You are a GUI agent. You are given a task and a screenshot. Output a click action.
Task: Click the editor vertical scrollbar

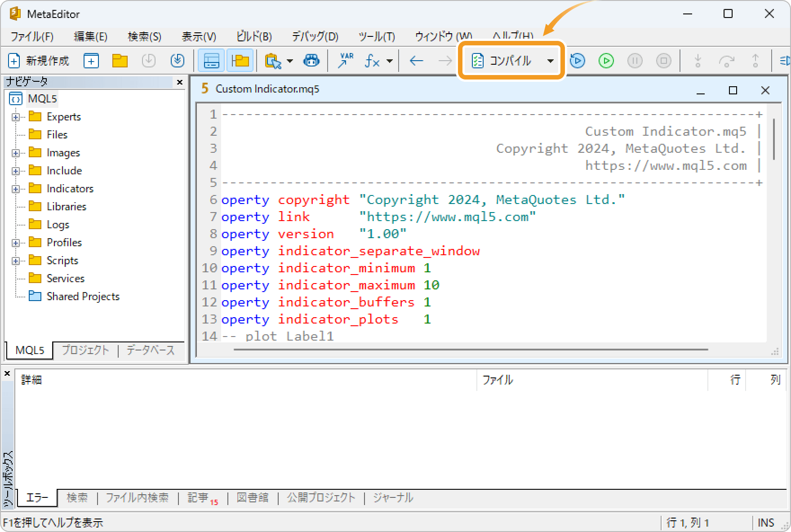[774, 139]
